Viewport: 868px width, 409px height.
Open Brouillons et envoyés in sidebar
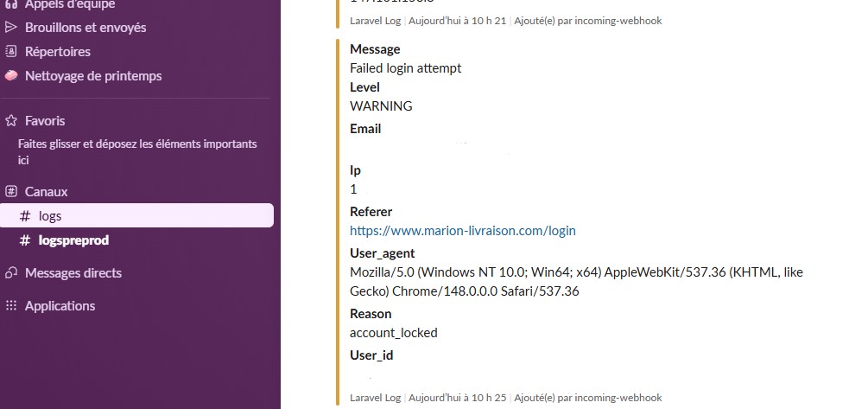pyautogui.click(x=86, y=27)
